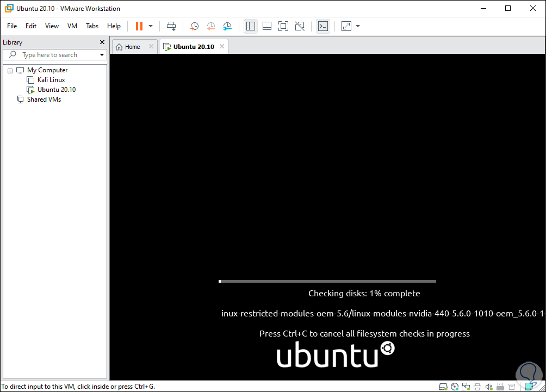Click the 'Press Ctrl+C to cancel' message
The image size is (546, 392).
[x=364, y=334]
